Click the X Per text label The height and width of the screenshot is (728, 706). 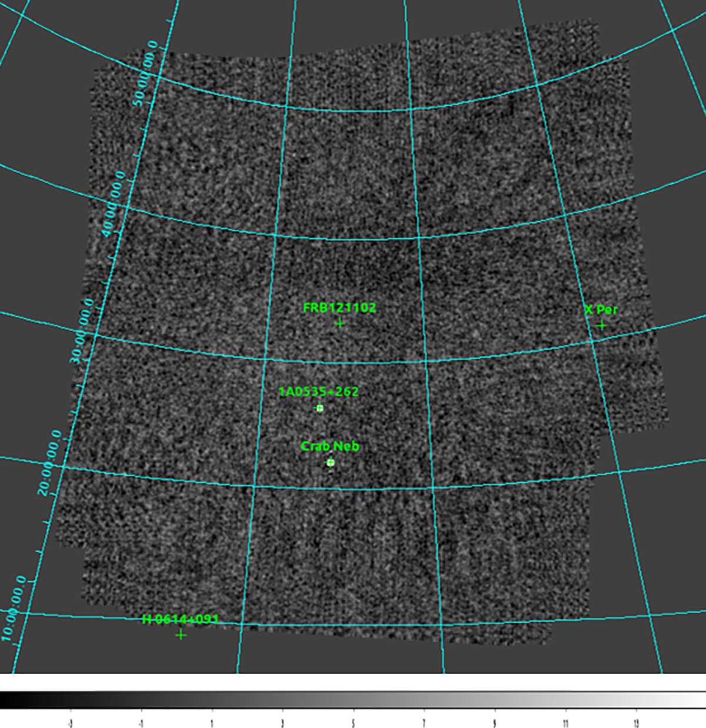coord(601,310)
